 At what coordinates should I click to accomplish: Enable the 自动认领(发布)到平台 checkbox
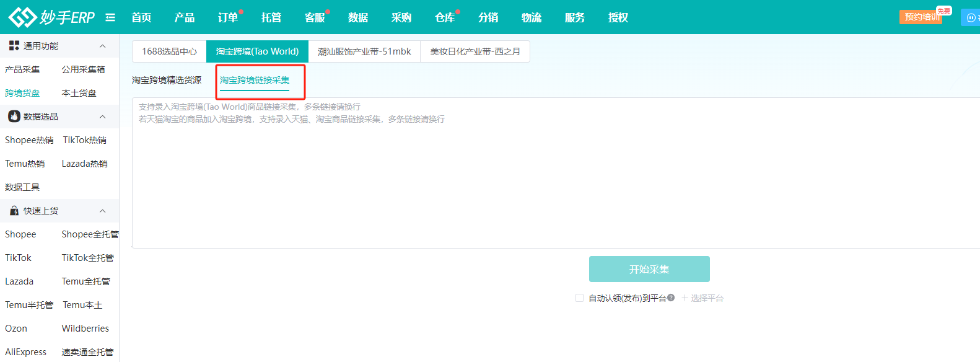579,298
